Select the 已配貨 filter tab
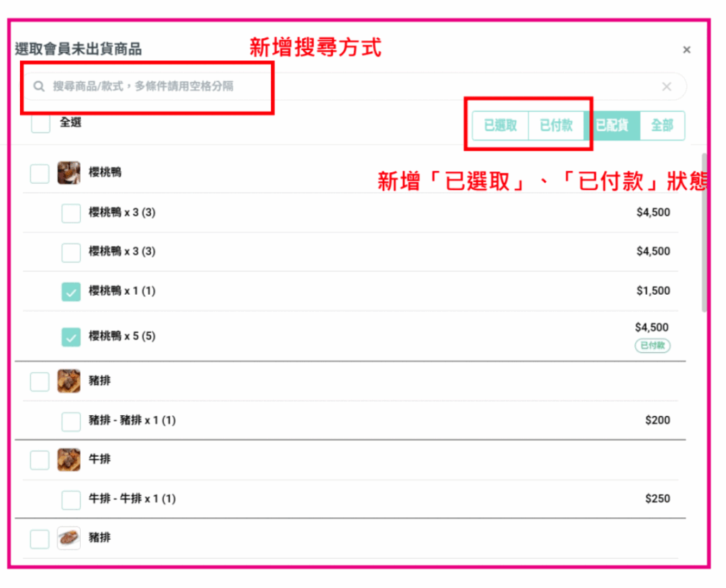Screen dimensions: 726x588 612,125
